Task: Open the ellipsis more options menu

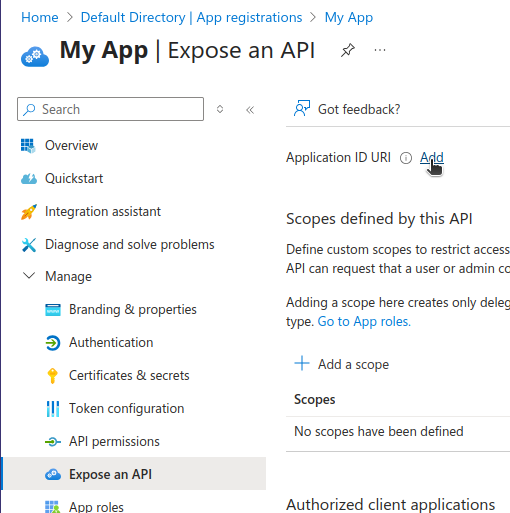Action: coord(380,50)
